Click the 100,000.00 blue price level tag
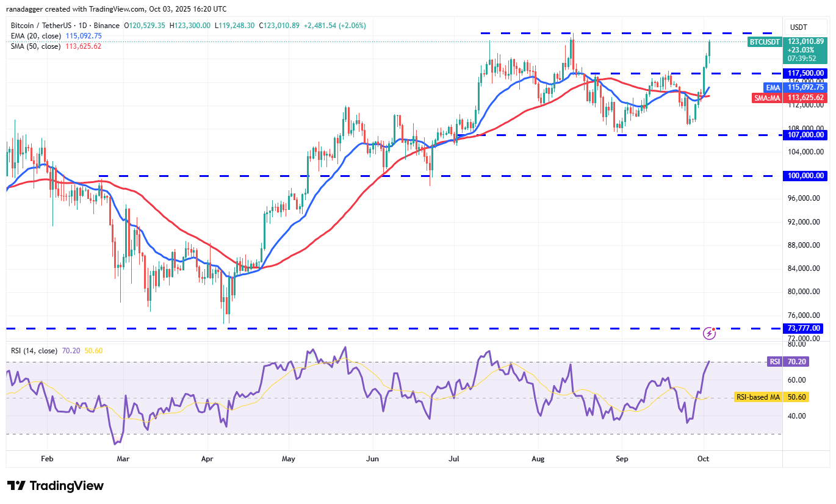The height and width of the screenshot is (504, 836). [x=804, y=176]
